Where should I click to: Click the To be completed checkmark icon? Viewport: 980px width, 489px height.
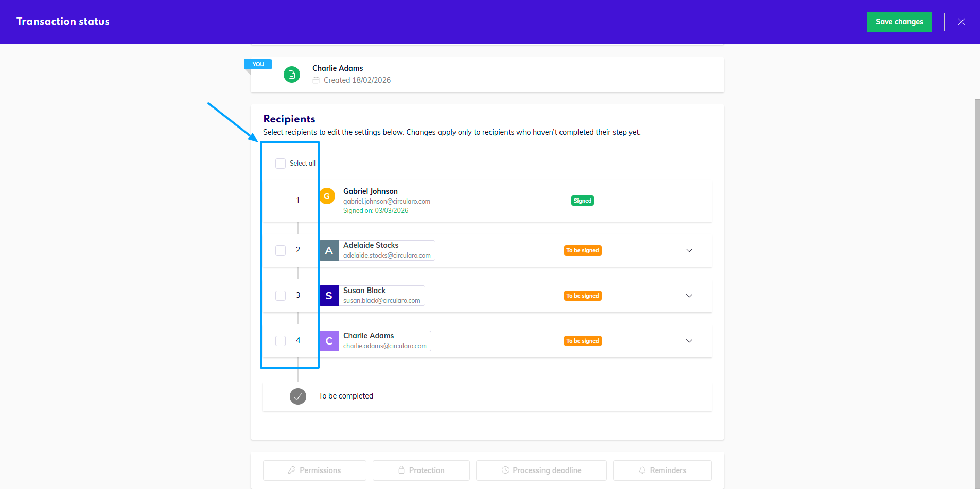pyautogui.click(x=298, y=396)
